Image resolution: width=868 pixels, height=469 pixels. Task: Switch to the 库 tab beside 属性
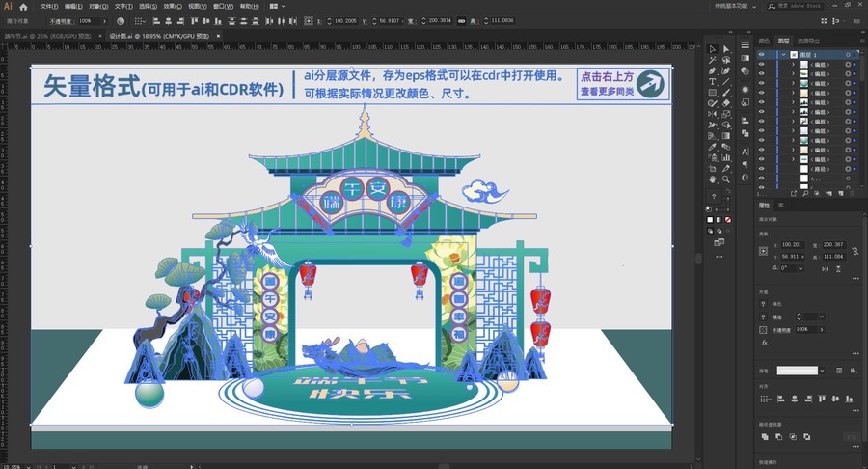coord(781,206)
